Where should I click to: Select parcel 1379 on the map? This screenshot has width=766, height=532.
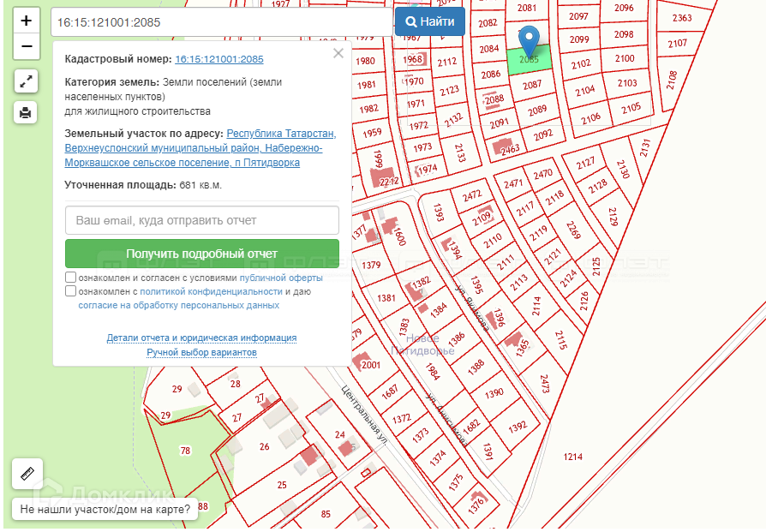coord(371,265)
